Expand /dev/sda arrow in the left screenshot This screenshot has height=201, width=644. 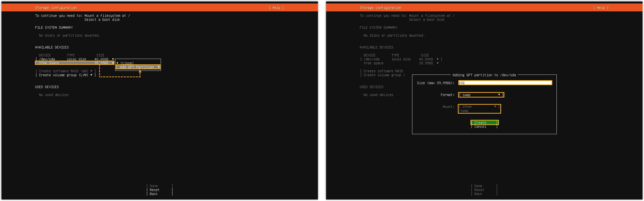[x=113, y=59]
